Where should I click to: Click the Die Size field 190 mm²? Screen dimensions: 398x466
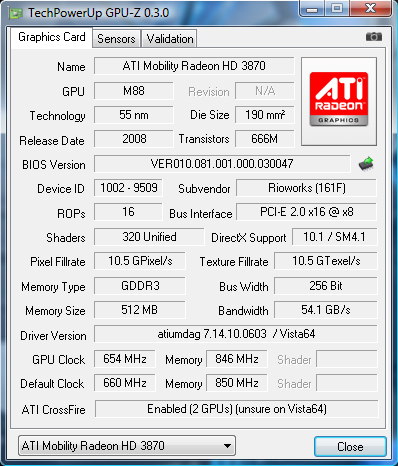pyautogui.click(x=265, y=115)
